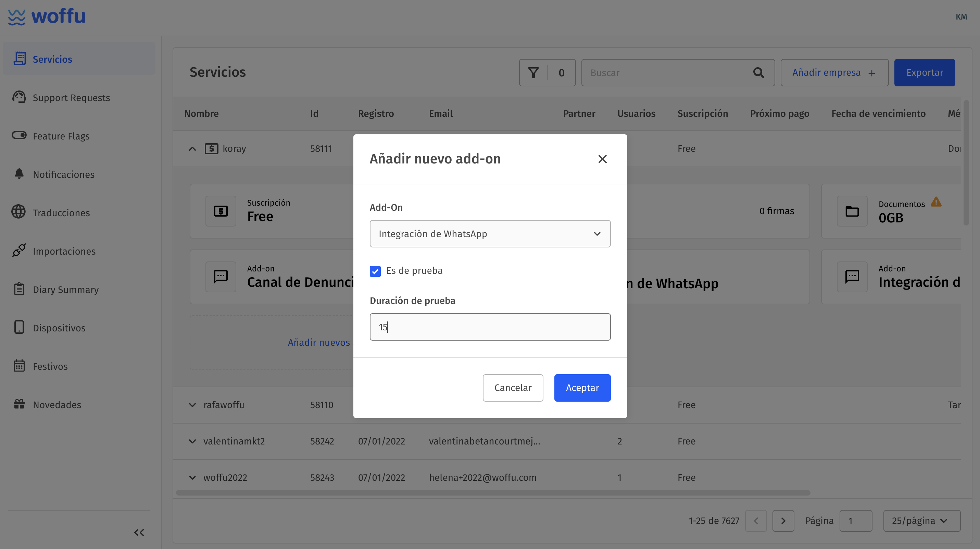Click the horizontal table scrollbar
Viewport: 980px width, 549px height.
[x=493, y=493]
